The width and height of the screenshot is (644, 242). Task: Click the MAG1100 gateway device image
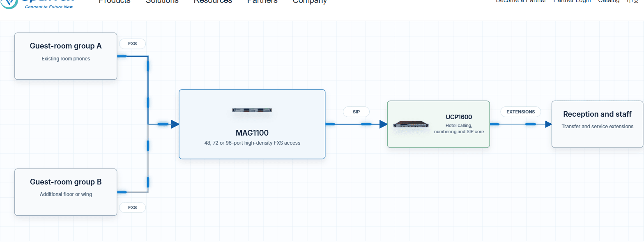[x=252, y=110]
